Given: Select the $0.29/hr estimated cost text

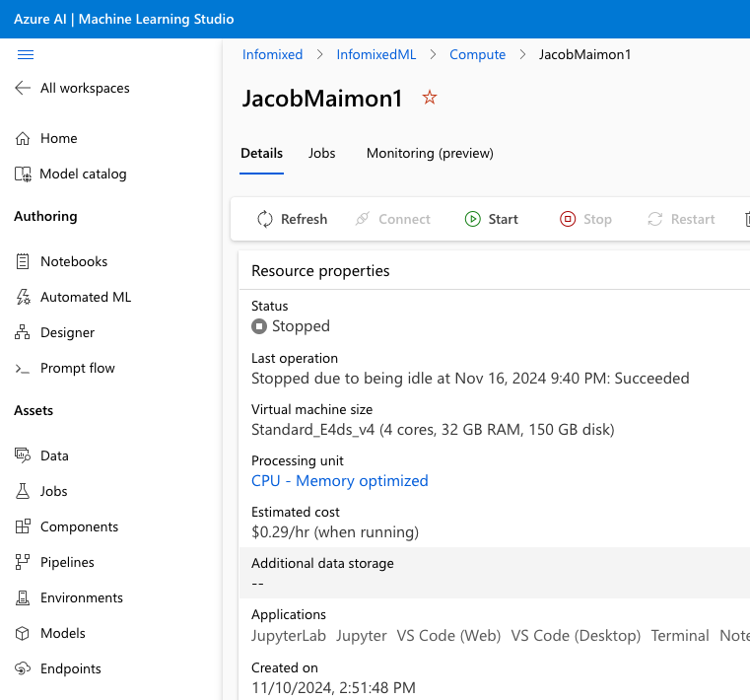Looking at the screenshot, I should (335, 532).
